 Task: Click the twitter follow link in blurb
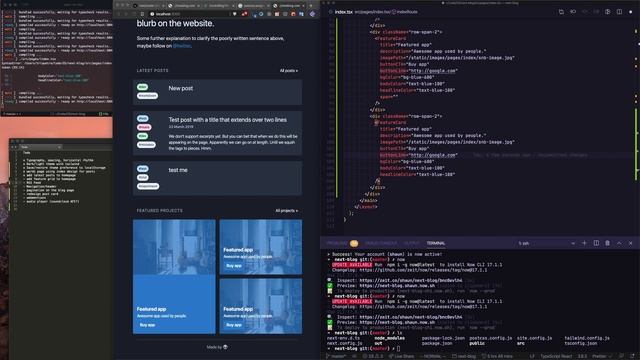[x=182, y=46]
